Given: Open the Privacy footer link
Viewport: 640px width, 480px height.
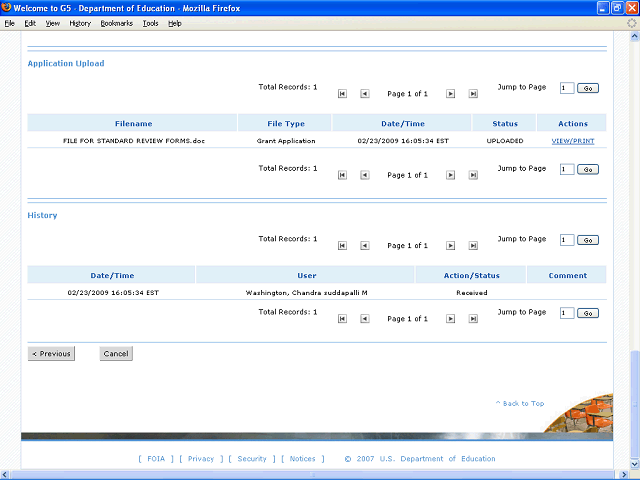Looking at the screenshot, I should (201, 459).
